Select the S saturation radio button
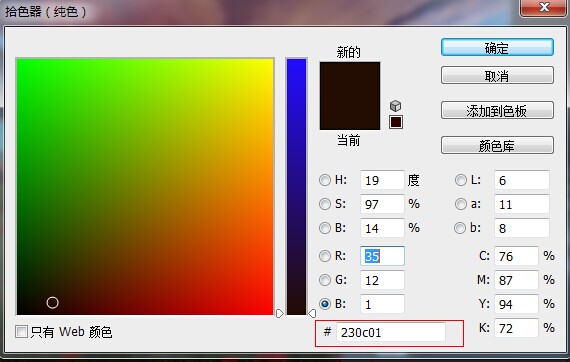The image size is (570, 362). click(325, 204)
